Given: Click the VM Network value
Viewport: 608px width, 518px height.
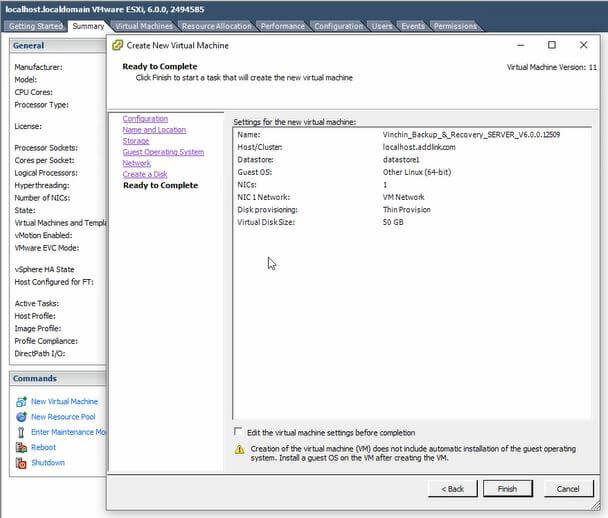Looking at the screenshot, I should [x=404, y=197].
